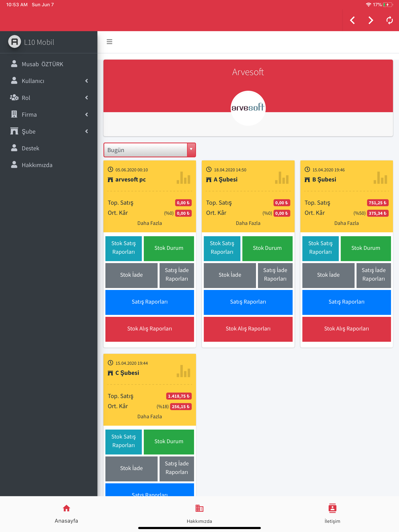Image resolution: width=399 pixels, height=532 pixels.
Task: Open Stok Alış Raporları for arvesoft pc
Action: [149, 329]
